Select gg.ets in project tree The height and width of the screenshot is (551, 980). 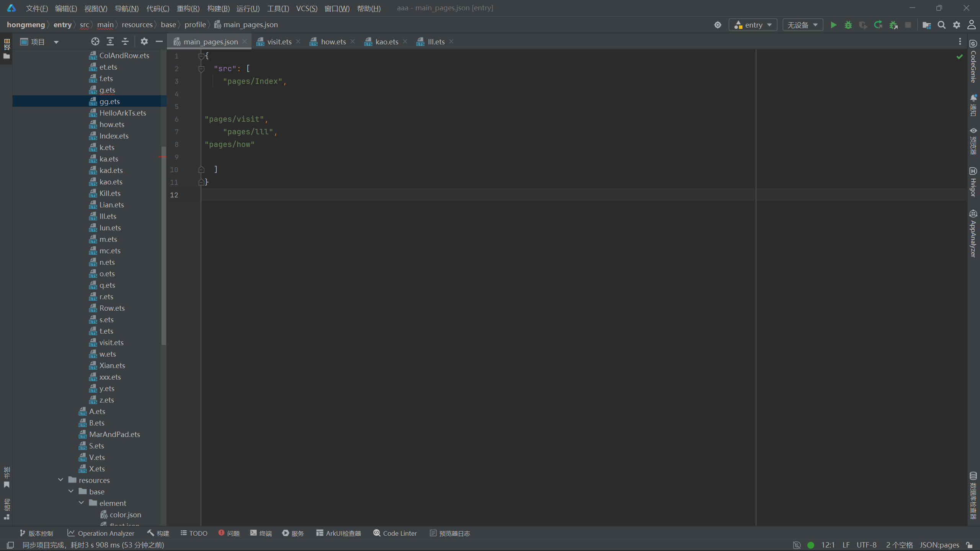pos(90,101)
